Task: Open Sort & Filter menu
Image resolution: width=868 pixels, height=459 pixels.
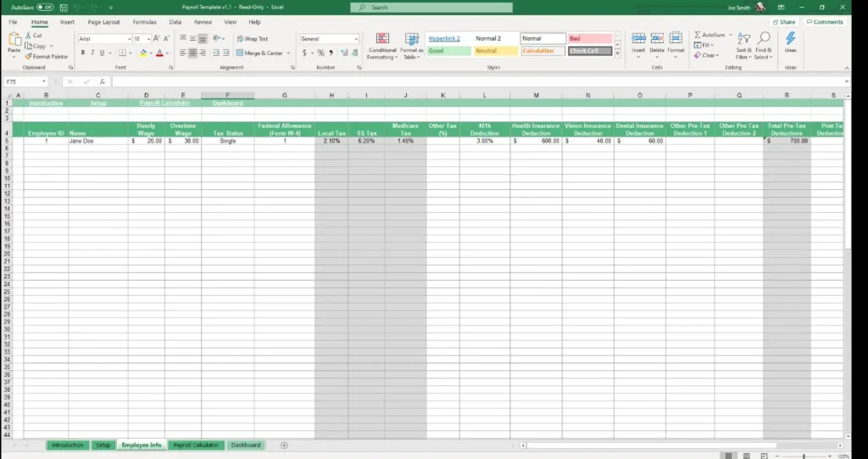Action: pyautogui.click(x=743, y=46)
